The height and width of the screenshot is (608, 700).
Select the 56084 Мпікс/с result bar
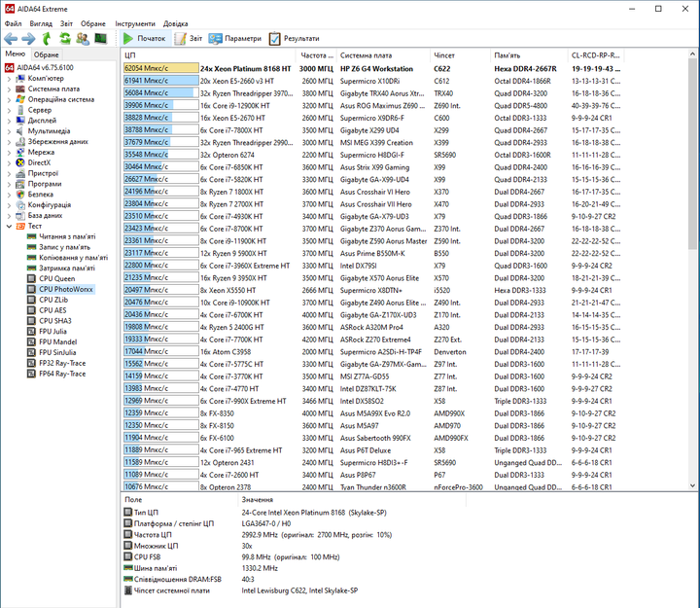[161, 93]
